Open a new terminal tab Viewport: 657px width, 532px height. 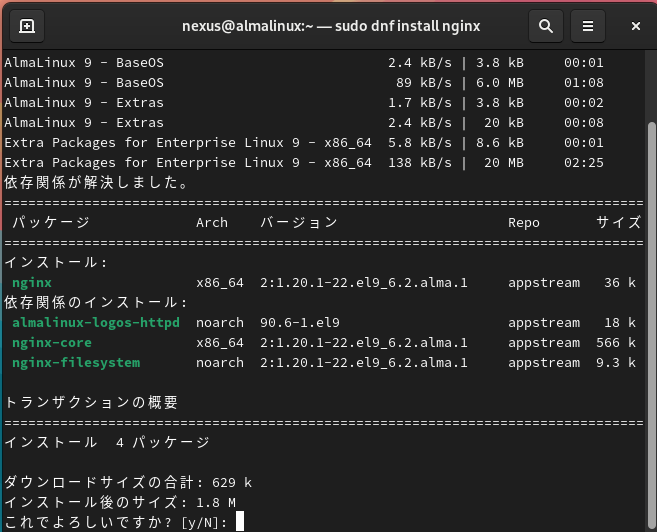[x=26, y=26]
